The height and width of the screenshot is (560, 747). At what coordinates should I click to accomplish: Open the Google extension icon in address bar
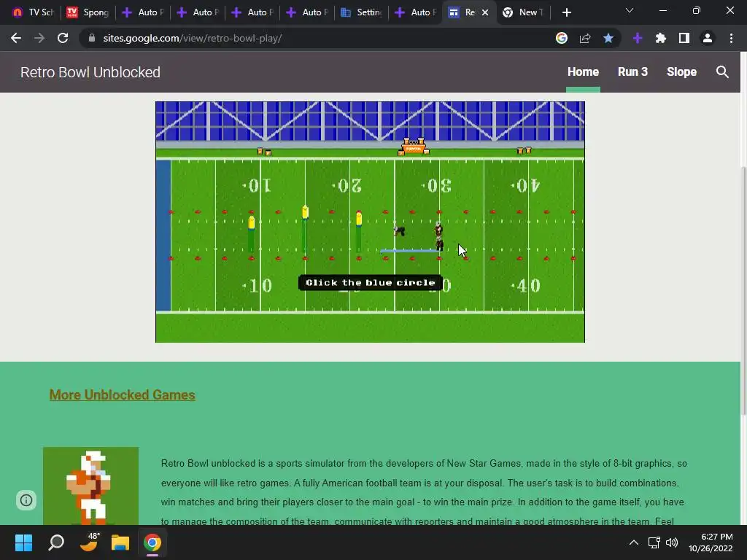562,38
